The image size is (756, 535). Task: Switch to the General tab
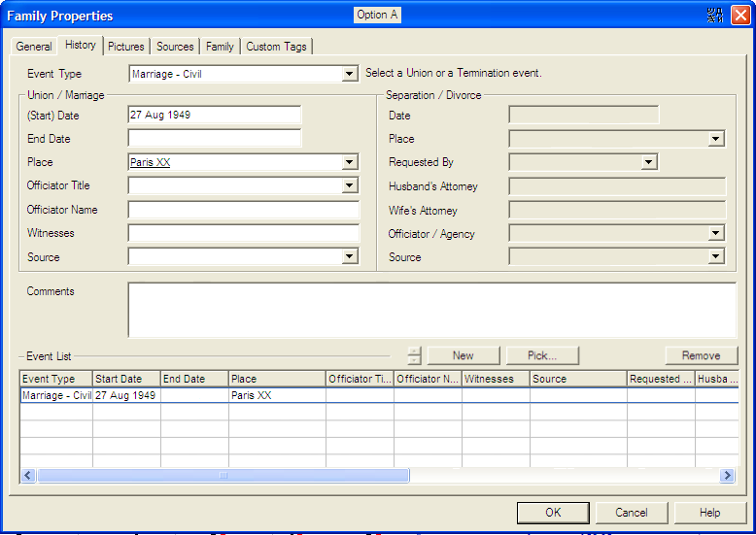[x=34, y=47]
